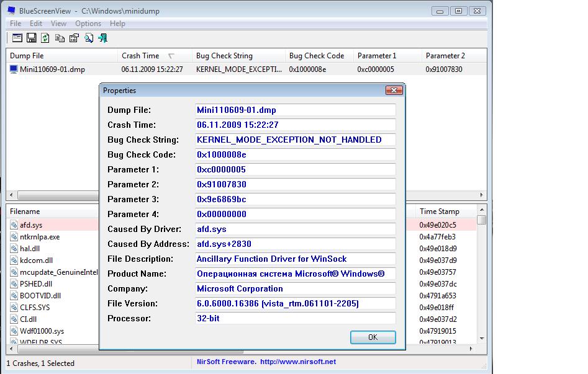Click the file icon next to mcupdate_GenuineIntel

click(x=14, y=272)
